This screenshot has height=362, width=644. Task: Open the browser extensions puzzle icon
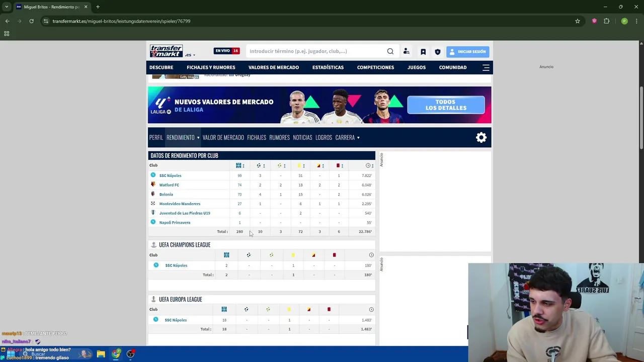tap(606, 21)
